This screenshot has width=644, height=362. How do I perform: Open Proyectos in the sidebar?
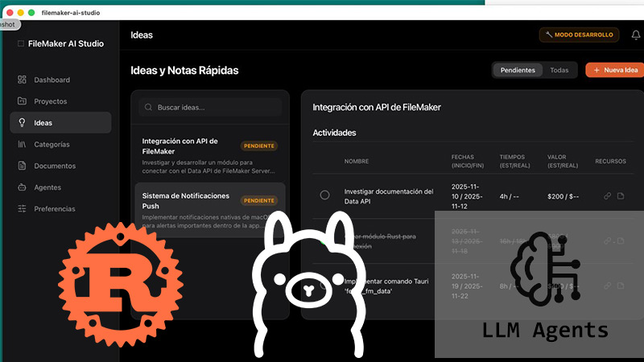pos(60,101)
